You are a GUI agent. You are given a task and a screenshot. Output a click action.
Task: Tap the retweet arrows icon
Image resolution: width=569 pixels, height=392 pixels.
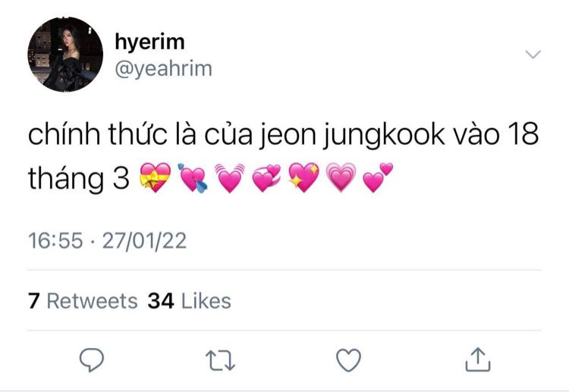click(x=220, y=360)
